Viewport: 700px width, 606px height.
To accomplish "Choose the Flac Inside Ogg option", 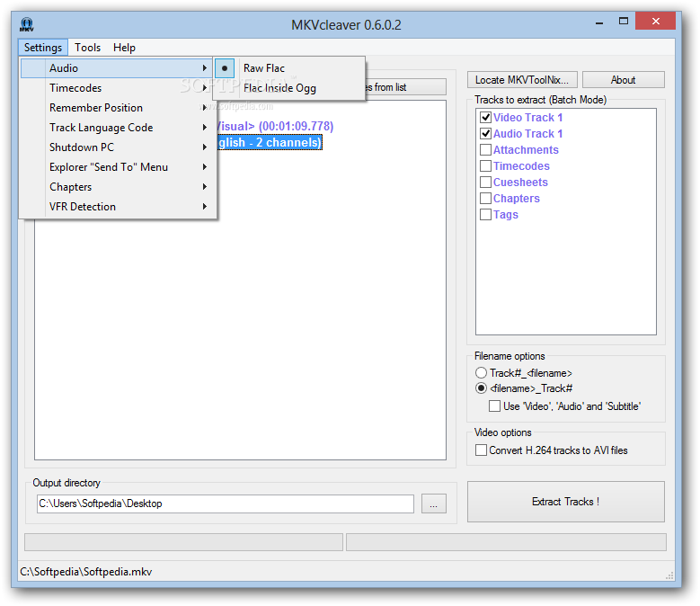I will coord(289,88).
